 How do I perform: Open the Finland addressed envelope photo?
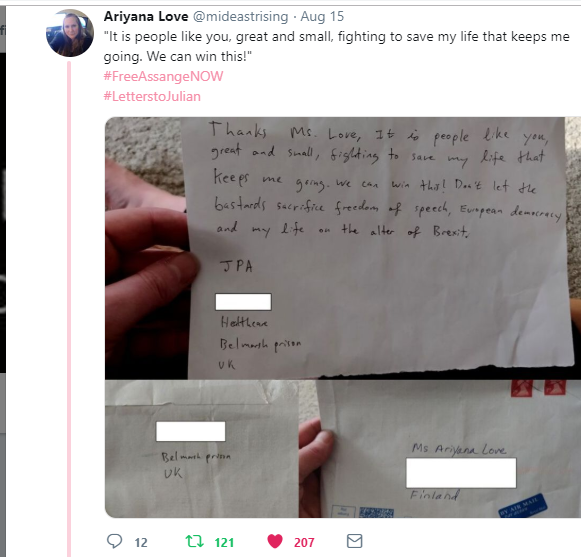(440, 449)
